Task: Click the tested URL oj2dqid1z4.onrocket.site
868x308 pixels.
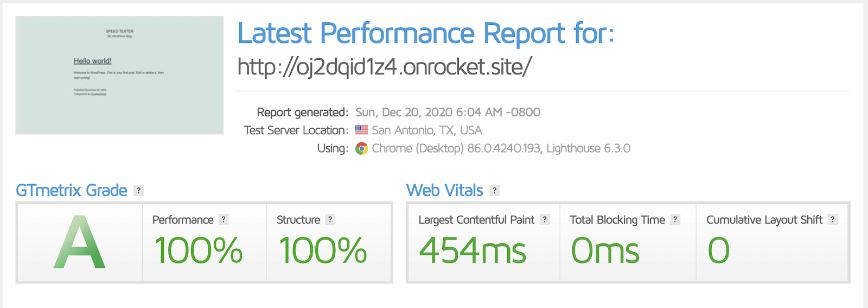Action: (385, 67)
